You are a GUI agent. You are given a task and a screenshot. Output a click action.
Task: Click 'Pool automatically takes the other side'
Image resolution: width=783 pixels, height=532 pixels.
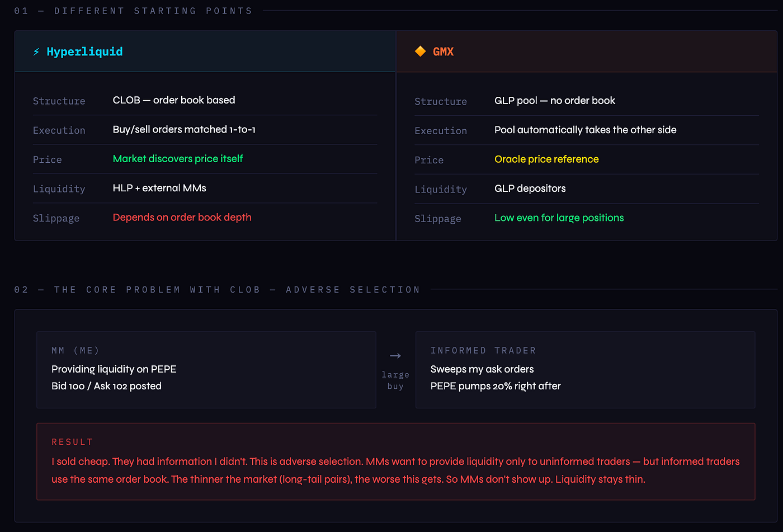click(x=586, y=130)
